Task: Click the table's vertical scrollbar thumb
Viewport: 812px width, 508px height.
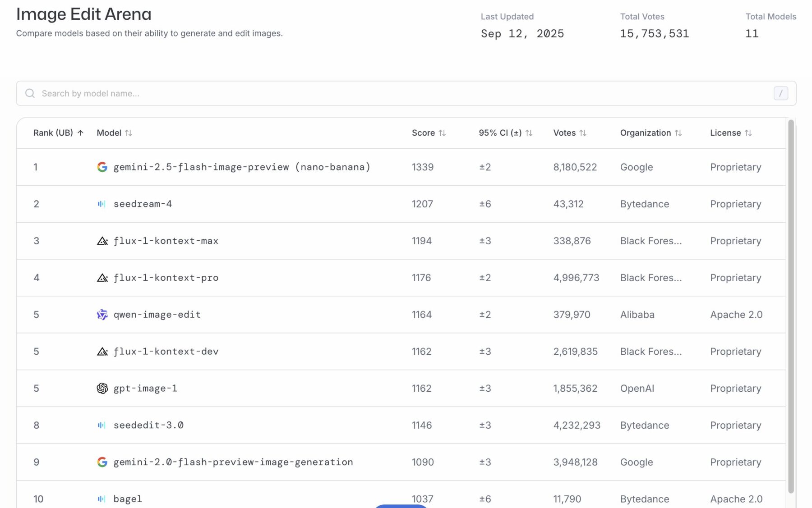Action: coord(791,307)
